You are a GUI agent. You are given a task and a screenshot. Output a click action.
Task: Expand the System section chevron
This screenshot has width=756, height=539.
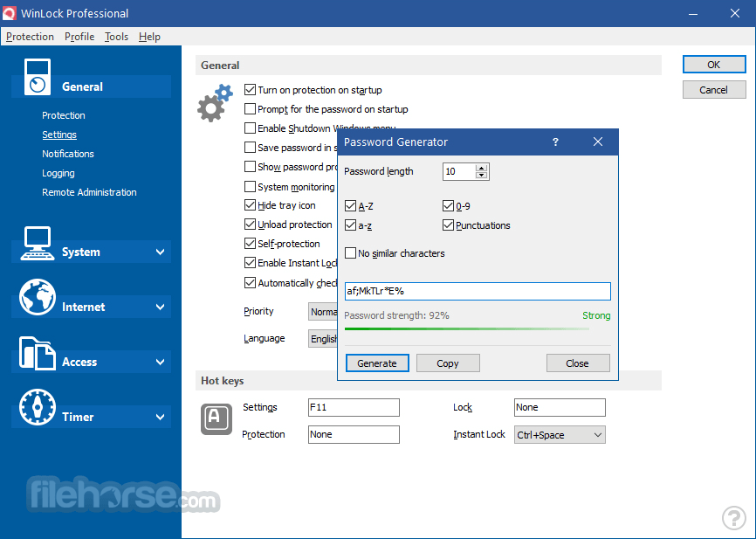[160, 252]
